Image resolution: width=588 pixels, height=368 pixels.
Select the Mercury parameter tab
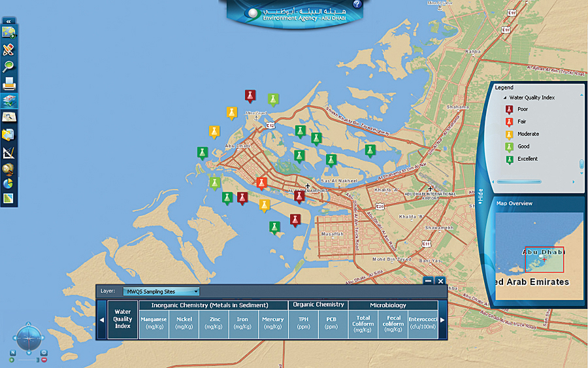tap(273, 323)
